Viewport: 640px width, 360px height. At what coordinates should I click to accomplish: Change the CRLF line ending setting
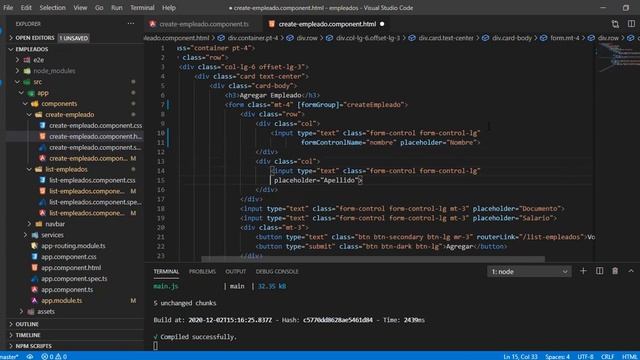(x=607, y=356)
